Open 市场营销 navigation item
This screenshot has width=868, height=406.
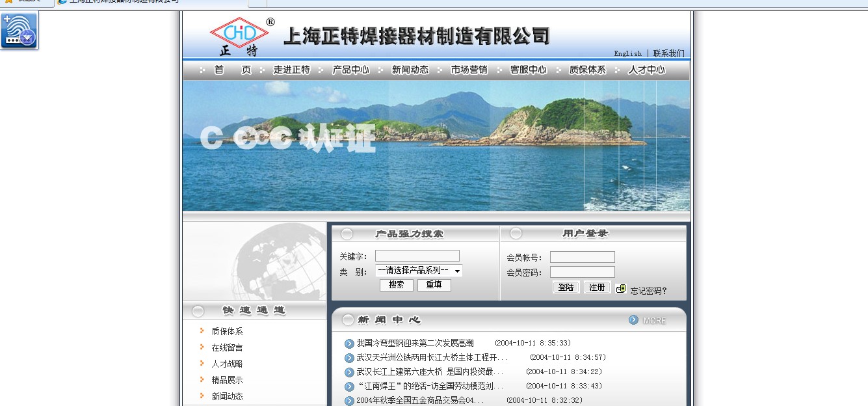pyautogui.click(x=469, y=70)
